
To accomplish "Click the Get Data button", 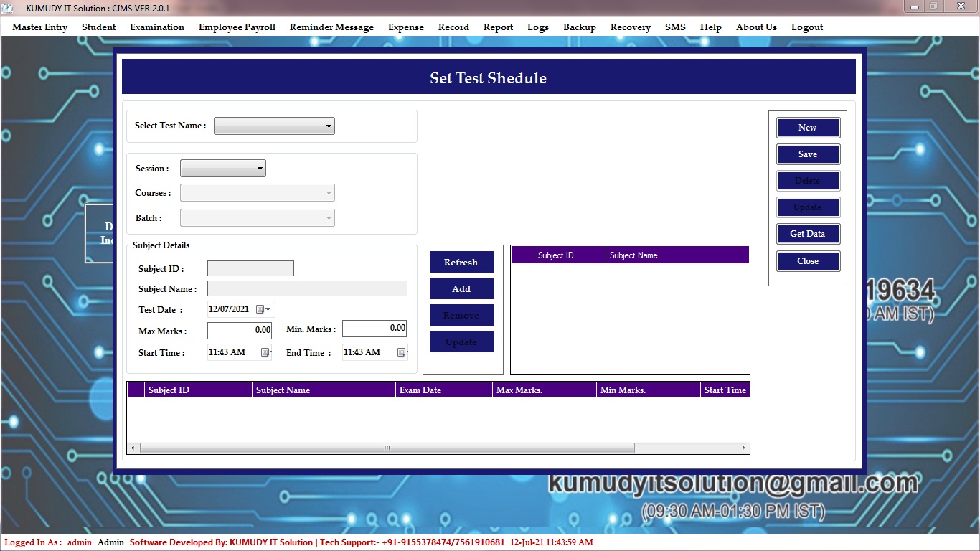I will click(x=808, y=234).
